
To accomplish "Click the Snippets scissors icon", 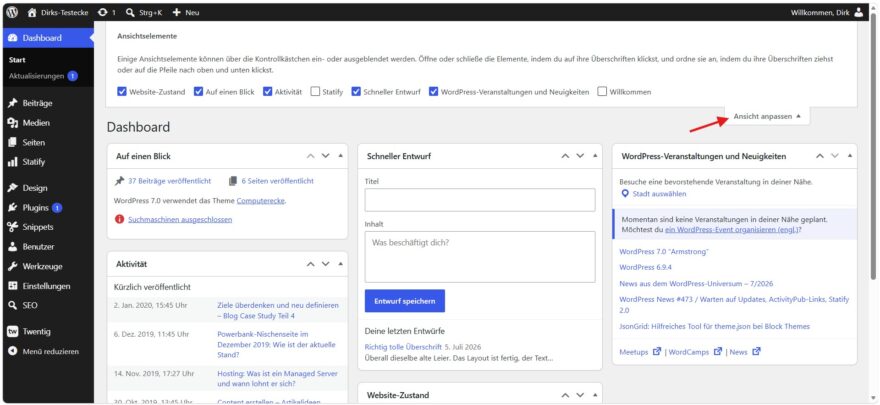I will [13, 227].
